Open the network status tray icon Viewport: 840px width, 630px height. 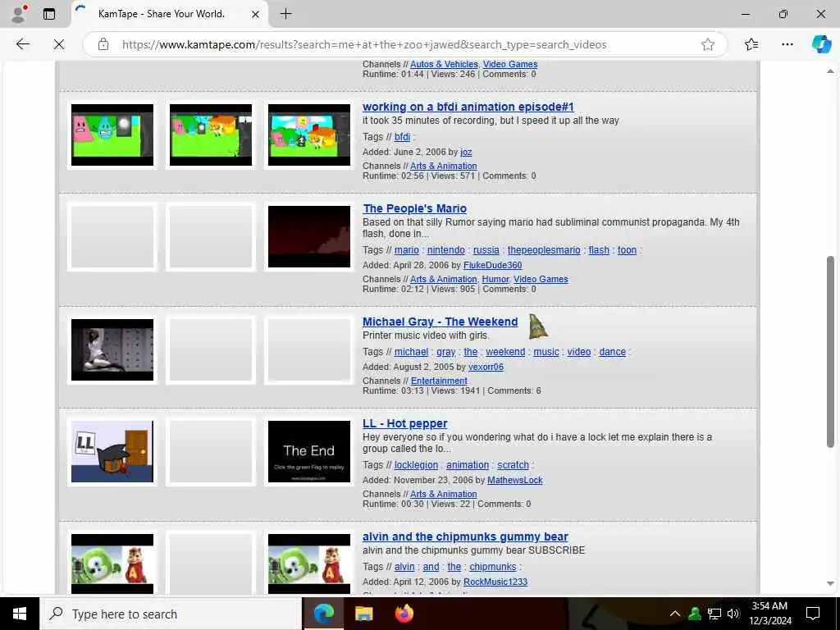point(714,614)
